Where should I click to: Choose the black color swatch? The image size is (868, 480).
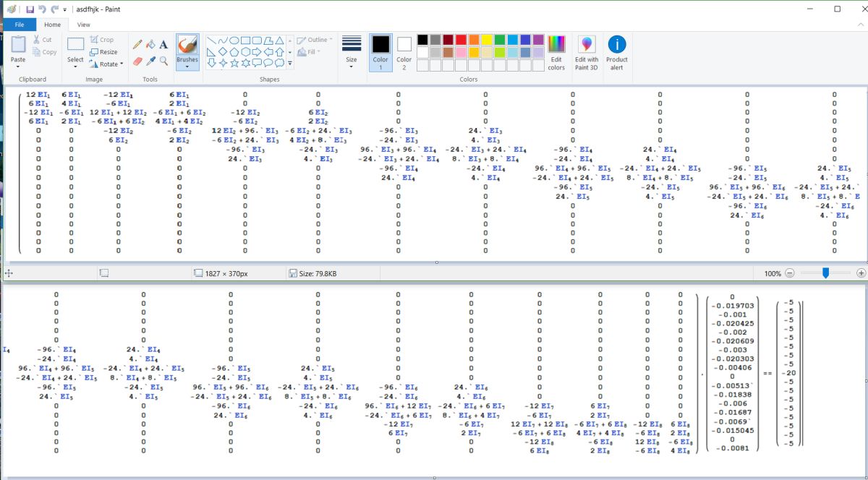pos(422,40)
